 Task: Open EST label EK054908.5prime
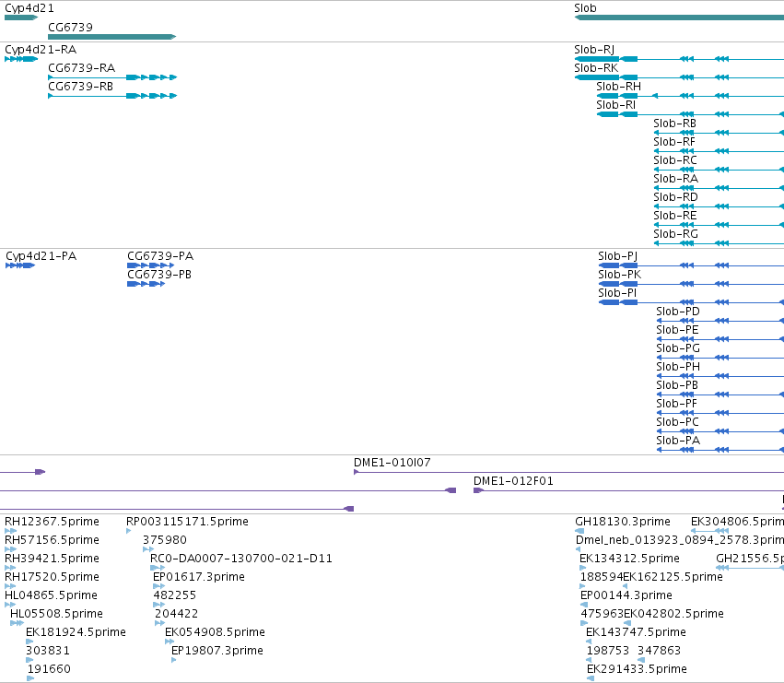click(215, 632)
